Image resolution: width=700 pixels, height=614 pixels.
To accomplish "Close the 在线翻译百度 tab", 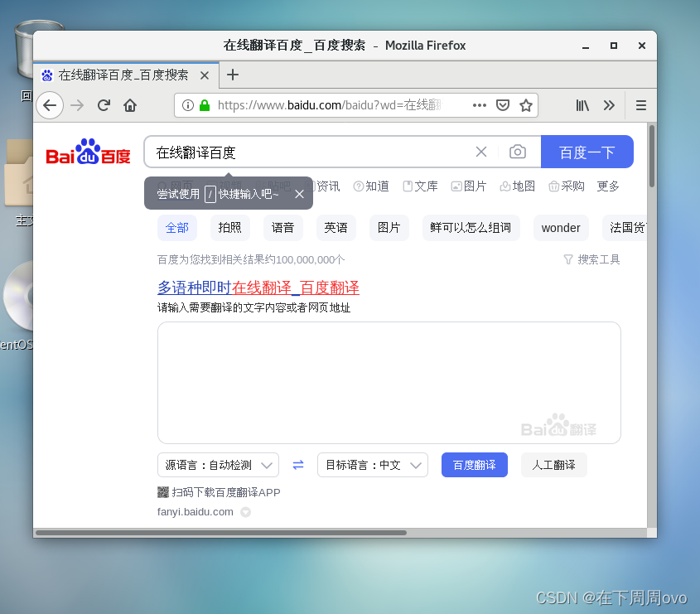I will pos(205,75).
